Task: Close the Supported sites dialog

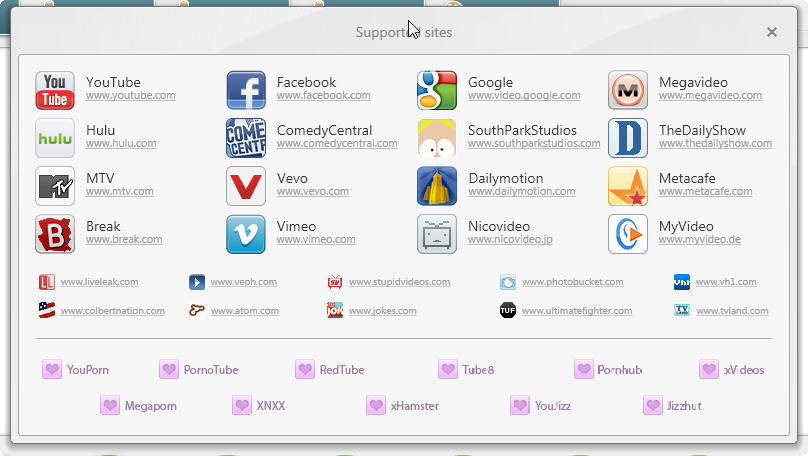Action: point(771,32)
